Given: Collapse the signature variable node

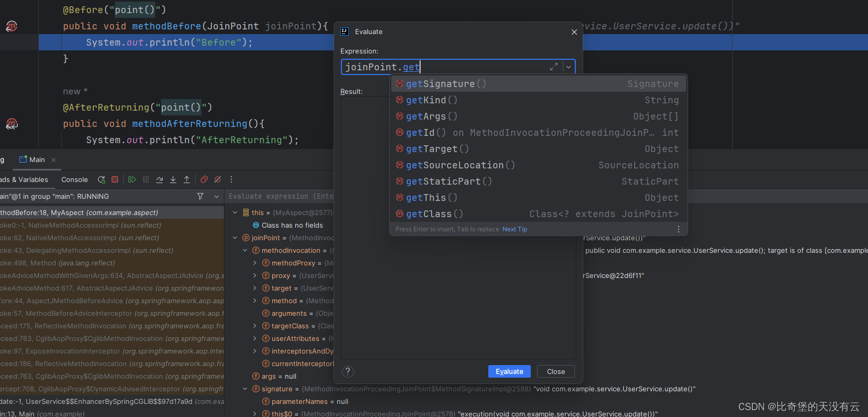Looking at the screenshot, I should tap(245, 389).
